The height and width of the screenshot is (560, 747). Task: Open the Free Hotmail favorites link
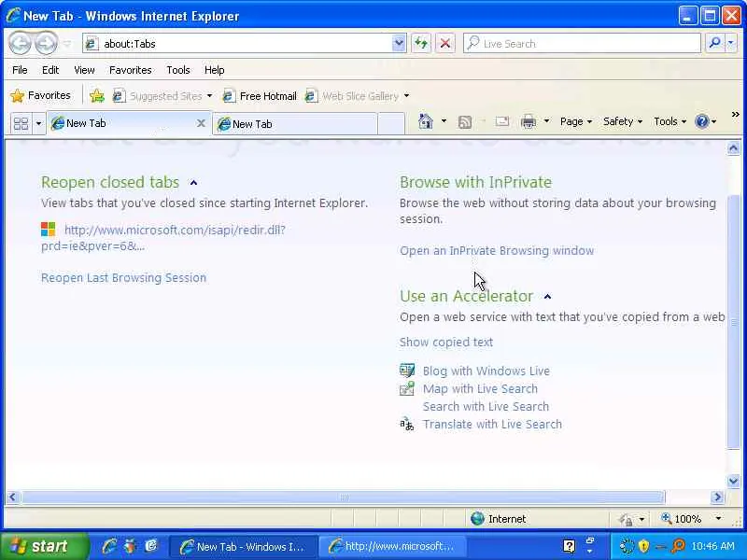pos(260,96)
